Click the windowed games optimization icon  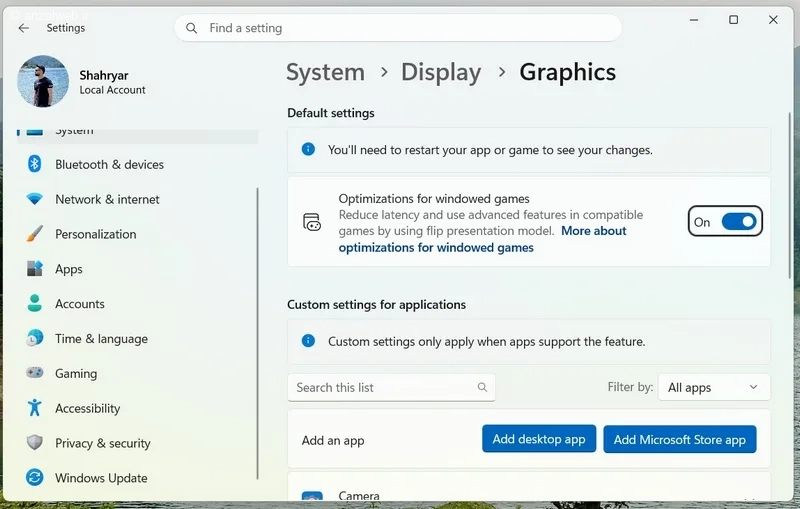coord(312,222)
